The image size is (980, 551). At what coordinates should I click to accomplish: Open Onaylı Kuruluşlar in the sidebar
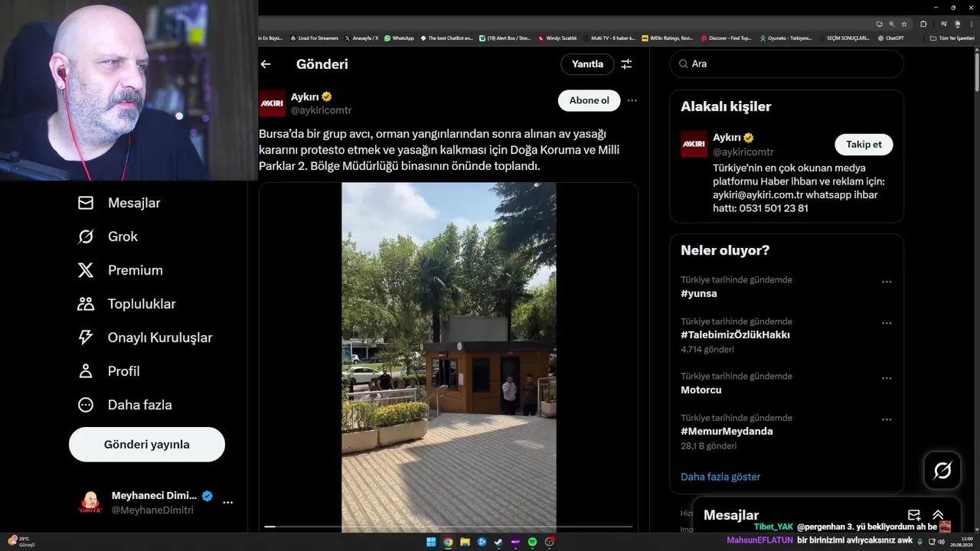click(145, 337)
